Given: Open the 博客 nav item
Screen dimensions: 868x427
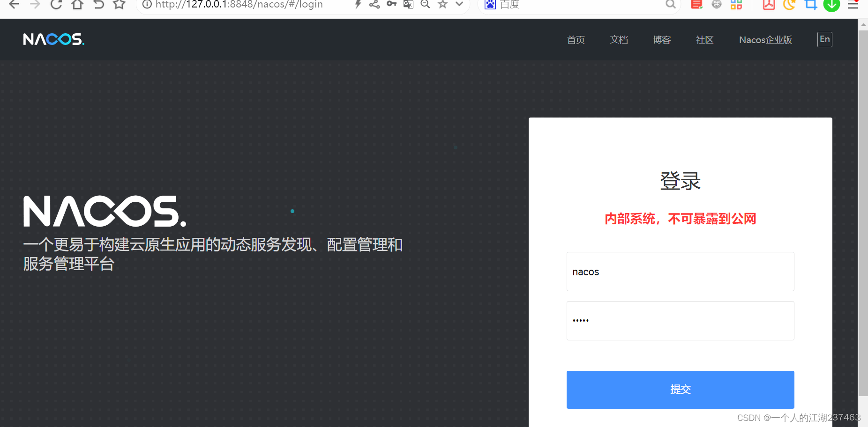Looking at the screenshot, I should tap(662, 40).
